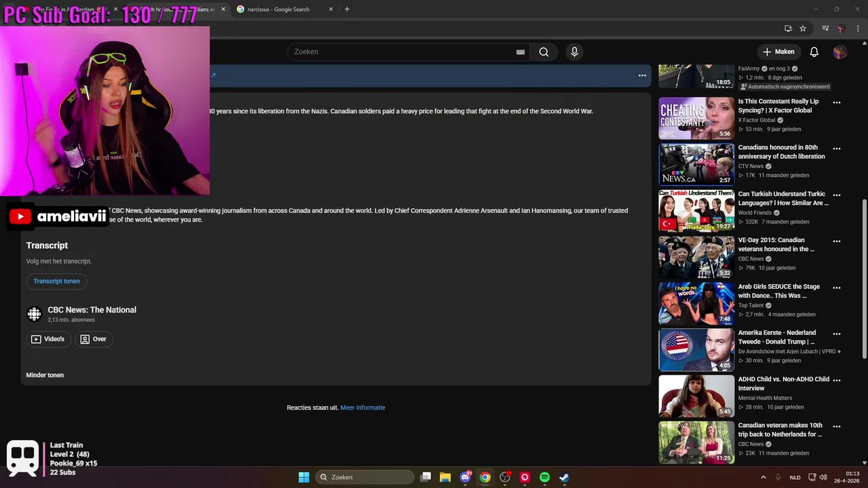This screenshot has width=868, height=488.
Task: Click Chrome icon on the taskbar
Action: [x=485, y=477]
